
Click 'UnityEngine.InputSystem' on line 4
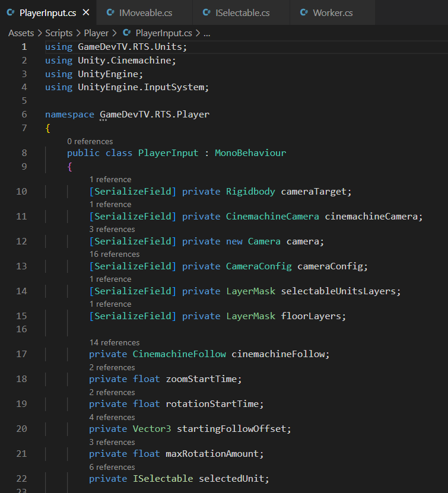[141, 87]
